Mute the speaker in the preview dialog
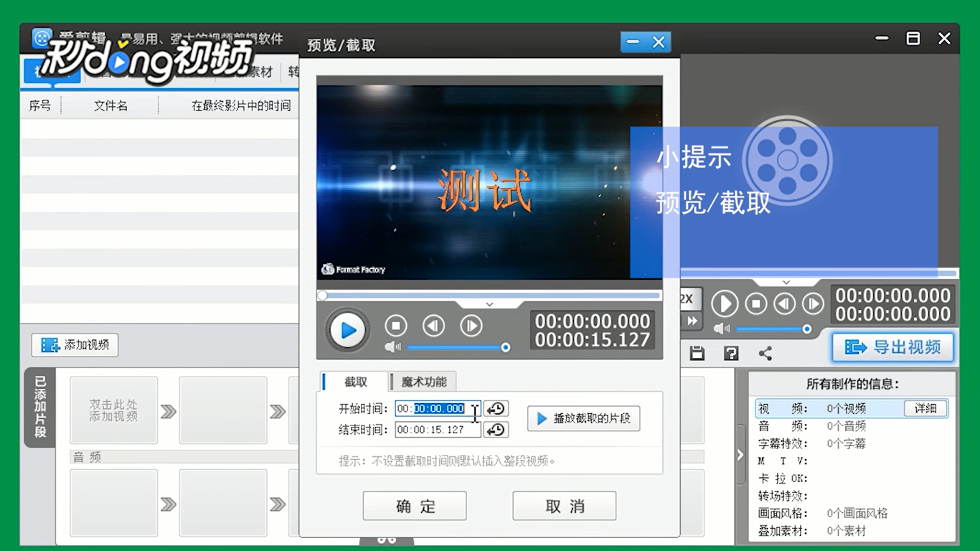980x551 pixels. click(392, 347)
